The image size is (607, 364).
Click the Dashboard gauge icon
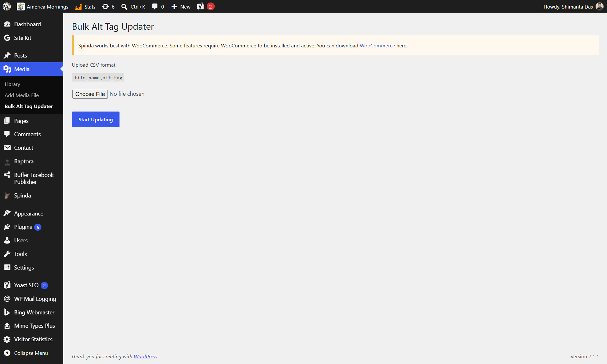click(7, 24)
